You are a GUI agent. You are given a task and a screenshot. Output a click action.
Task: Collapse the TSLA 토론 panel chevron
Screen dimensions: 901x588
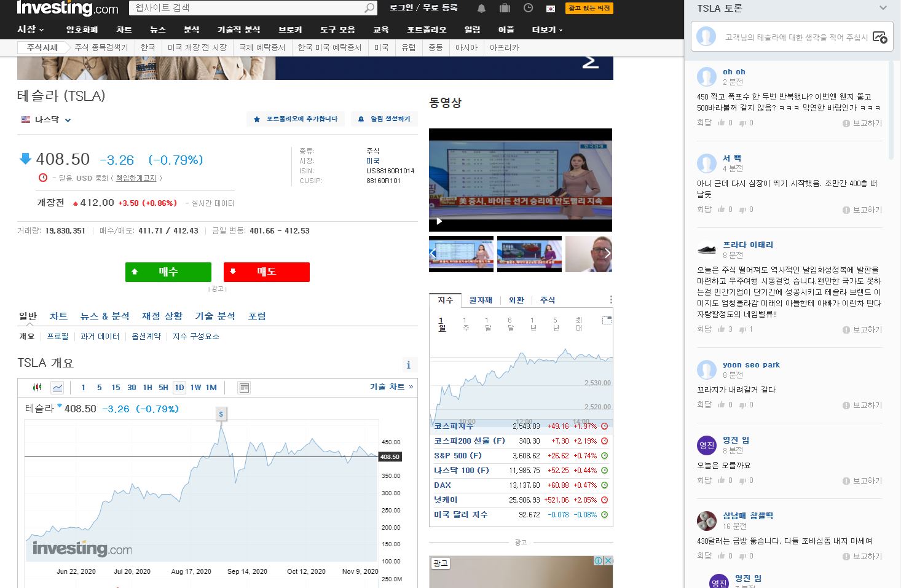[x=883, y=8]
